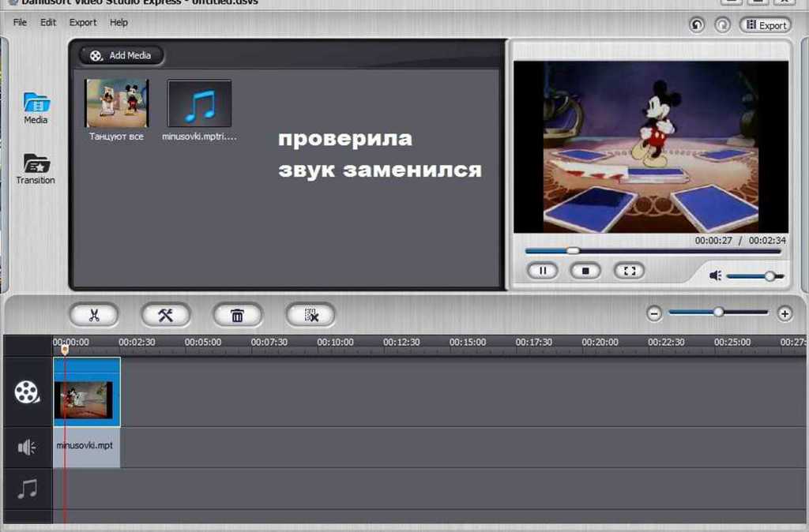Switch to the Transition panel
Screen dimensions: 809x532
pos(36,169)
